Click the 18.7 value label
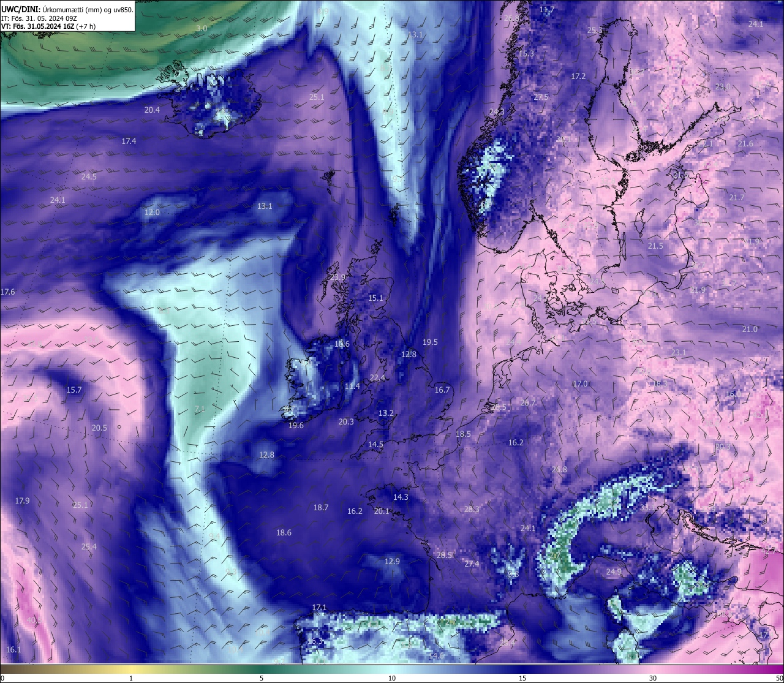 [x=321, y=508]
